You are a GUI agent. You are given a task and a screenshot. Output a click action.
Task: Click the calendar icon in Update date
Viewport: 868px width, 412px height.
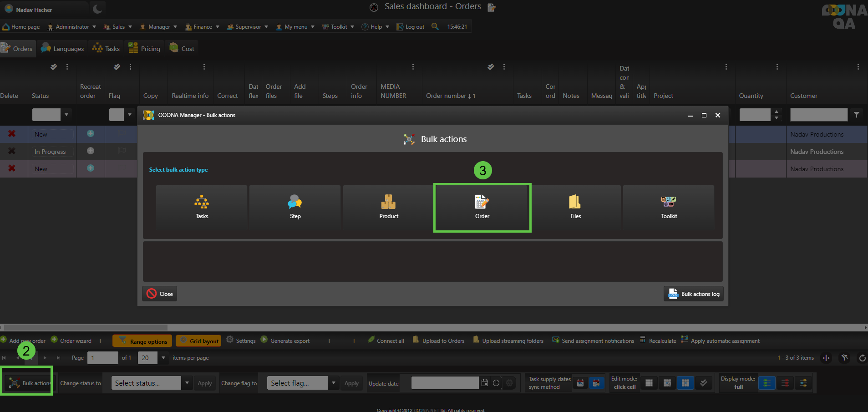485,383
